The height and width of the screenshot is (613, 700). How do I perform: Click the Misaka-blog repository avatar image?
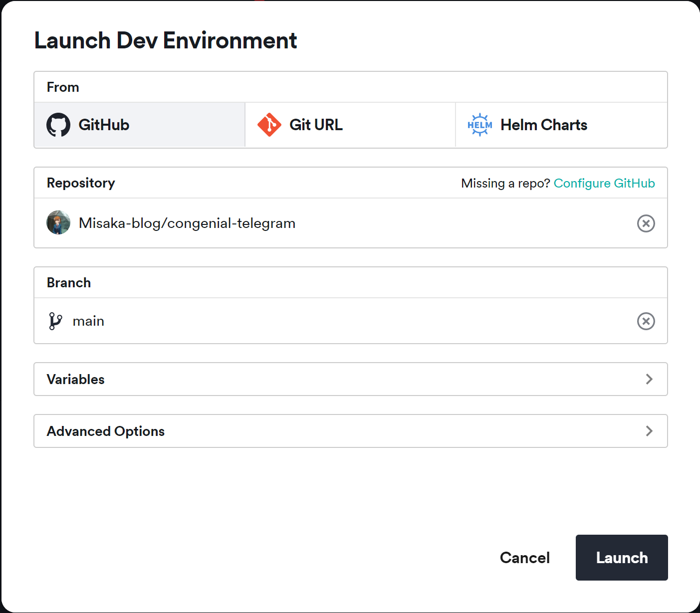(58, 223)
